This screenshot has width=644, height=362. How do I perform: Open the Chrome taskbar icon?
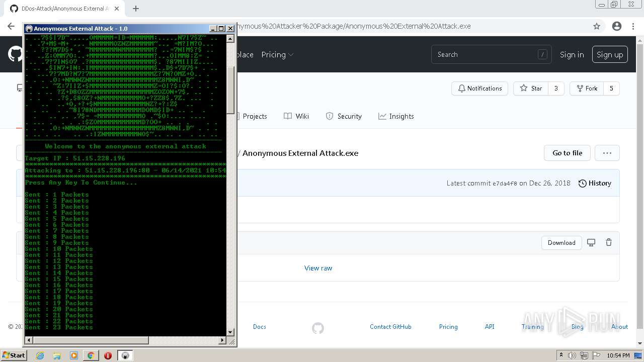91,355
